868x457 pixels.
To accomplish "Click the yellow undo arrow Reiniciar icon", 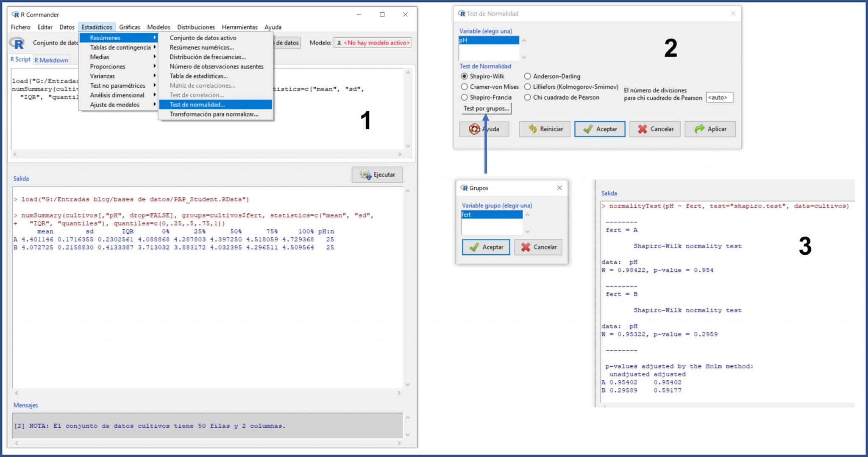I will [533, 129].
